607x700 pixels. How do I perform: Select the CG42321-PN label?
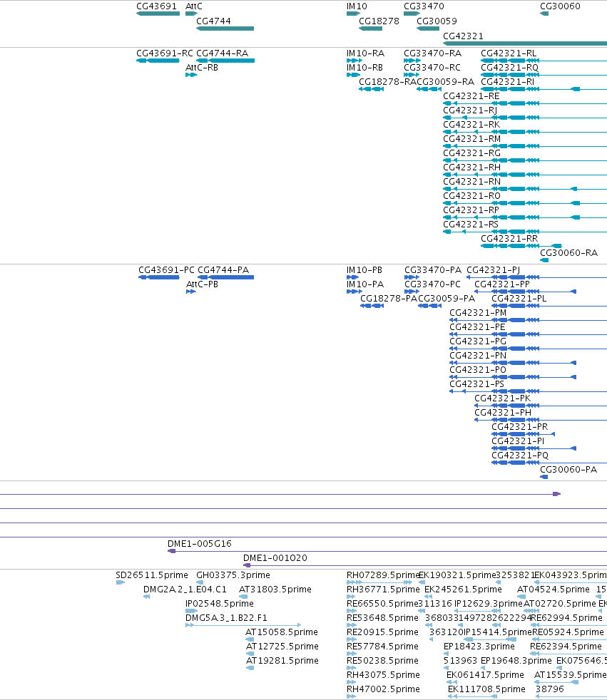(x=478, y=356)
